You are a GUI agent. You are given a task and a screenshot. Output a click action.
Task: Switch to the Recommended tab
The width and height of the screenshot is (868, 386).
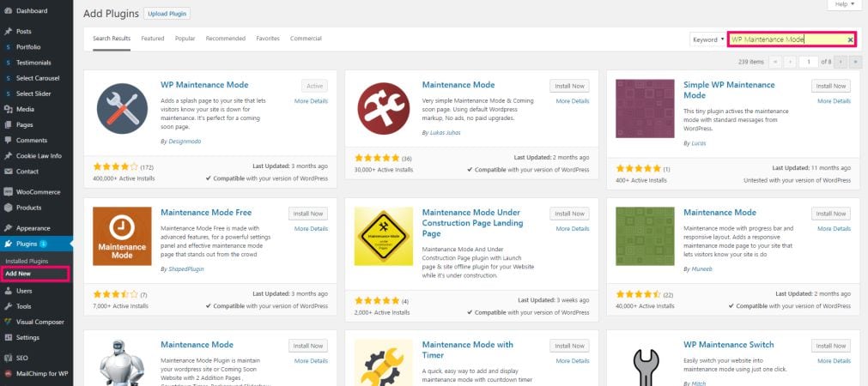pyautogui.click(x=225, y=39)
